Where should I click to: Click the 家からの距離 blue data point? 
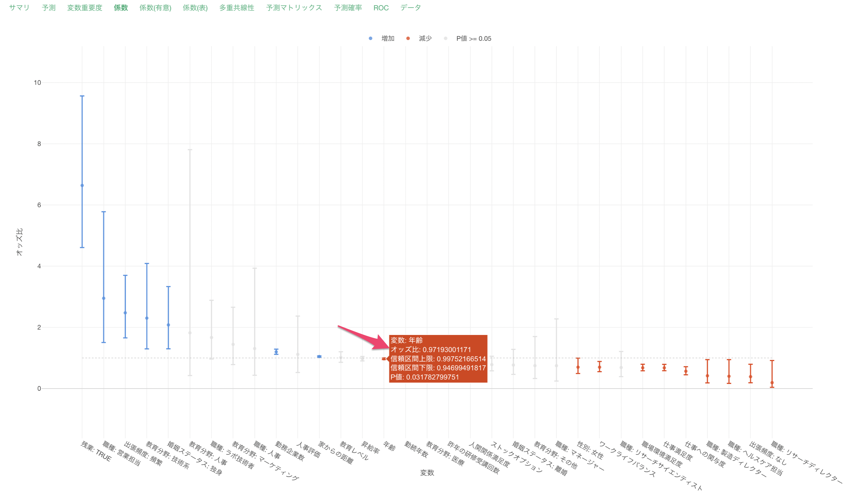click(x=319, y=356)
